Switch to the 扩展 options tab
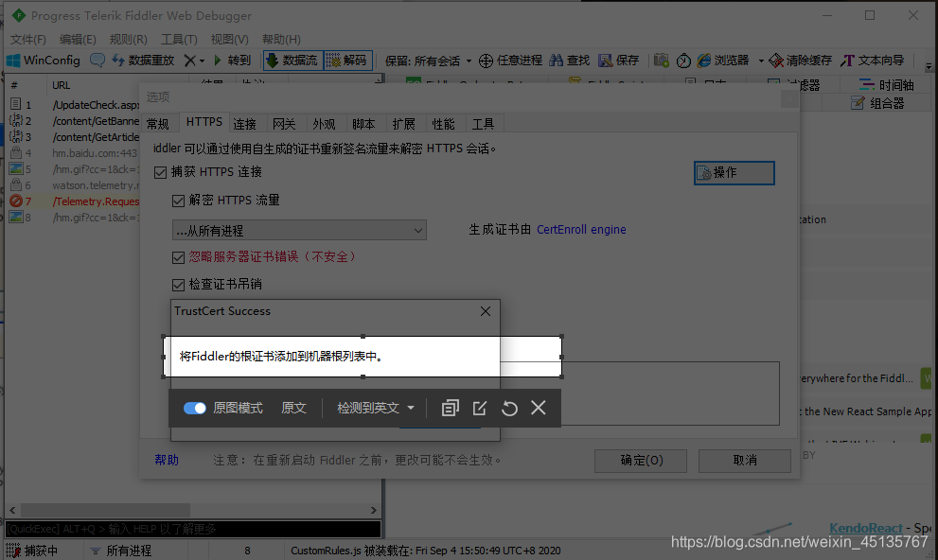Viewport: 938px width, 560px height. pos(404,124)
